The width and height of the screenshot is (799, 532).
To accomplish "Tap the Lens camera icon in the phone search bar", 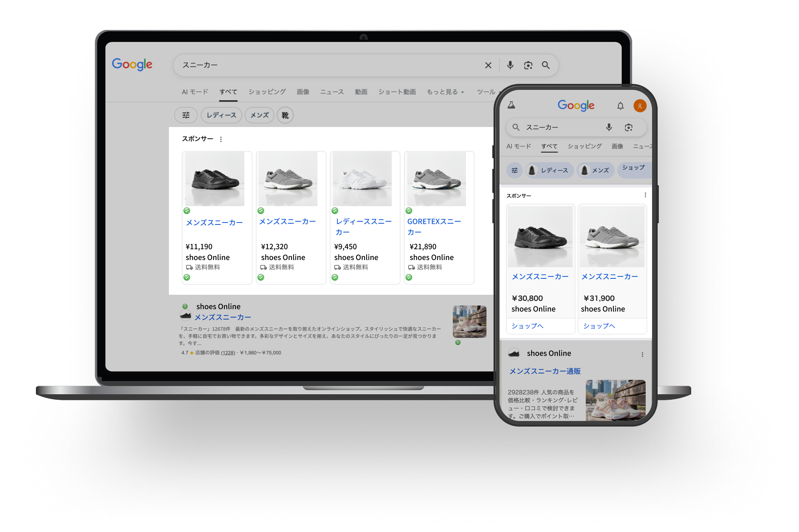I will click(629, 127).
